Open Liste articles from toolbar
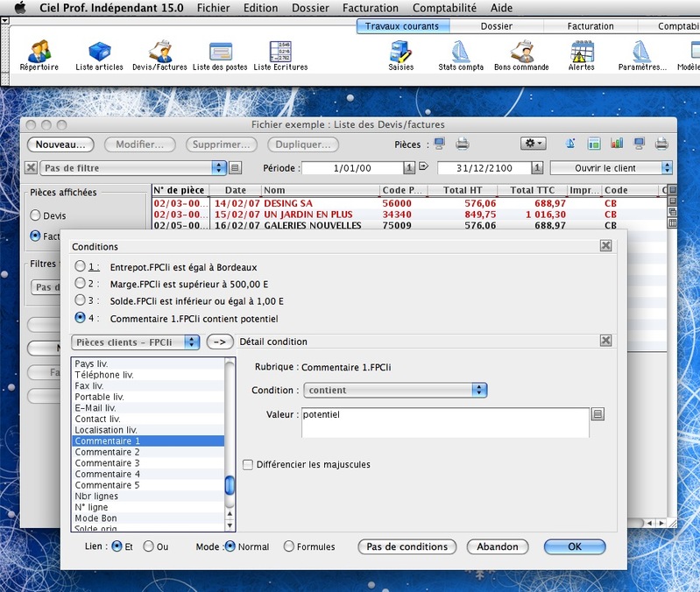Screen dimensions: 700x592 click(99, 55)
